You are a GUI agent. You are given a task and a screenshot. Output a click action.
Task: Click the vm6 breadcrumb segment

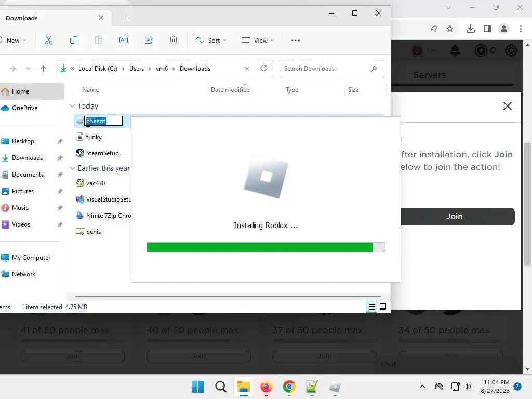pos(162,69)
